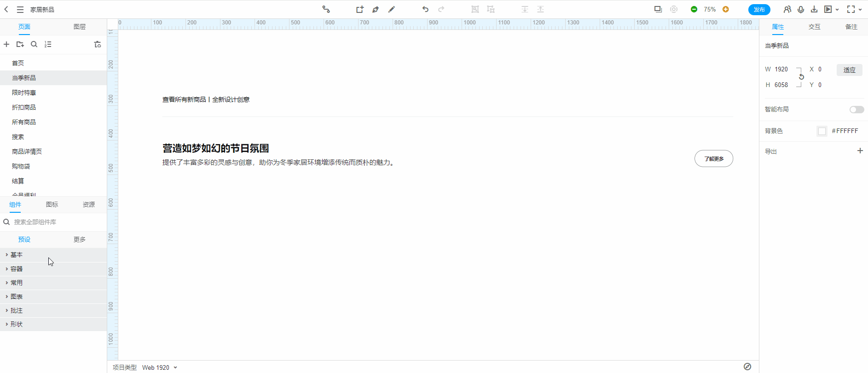Open the 商品详情页 page
868x373 pixels.
(53, 152)
